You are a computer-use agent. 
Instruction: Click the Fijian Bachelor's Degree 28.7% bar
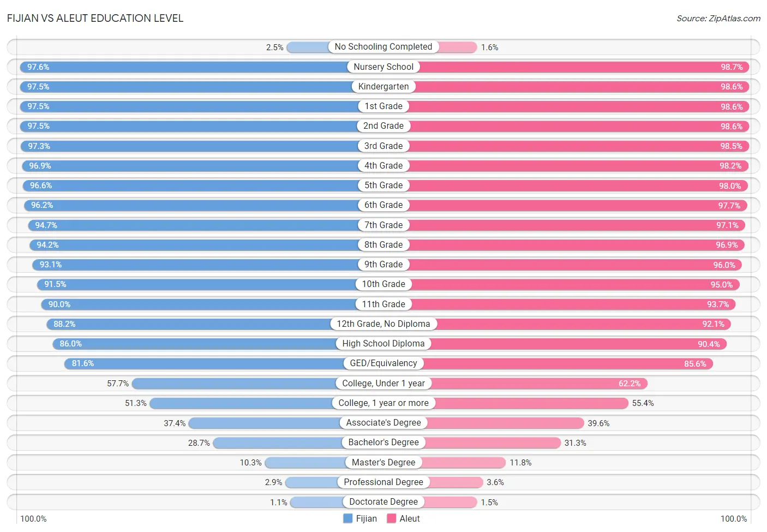point(298,443)
